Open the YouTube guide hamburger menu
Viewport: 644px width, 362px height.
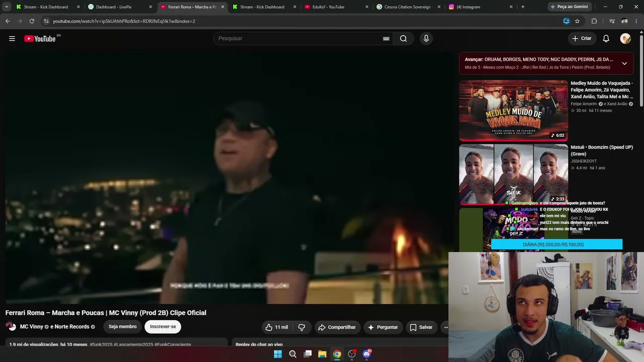point(12,39)
